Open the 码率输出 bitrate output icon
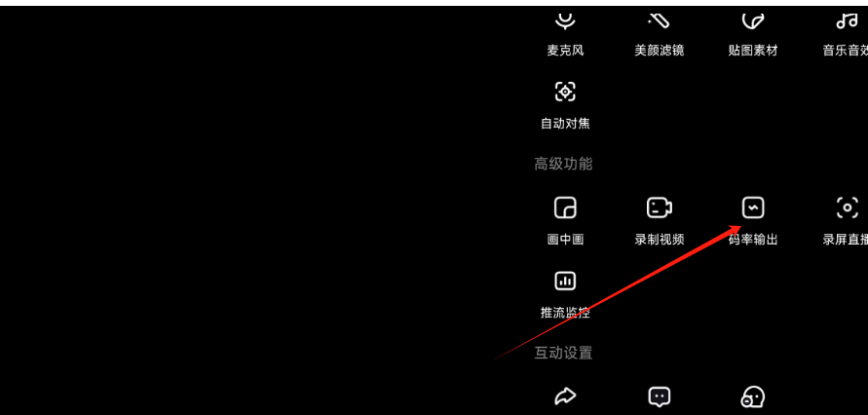This screenshot has height=415, width=868. pos(753,208)
